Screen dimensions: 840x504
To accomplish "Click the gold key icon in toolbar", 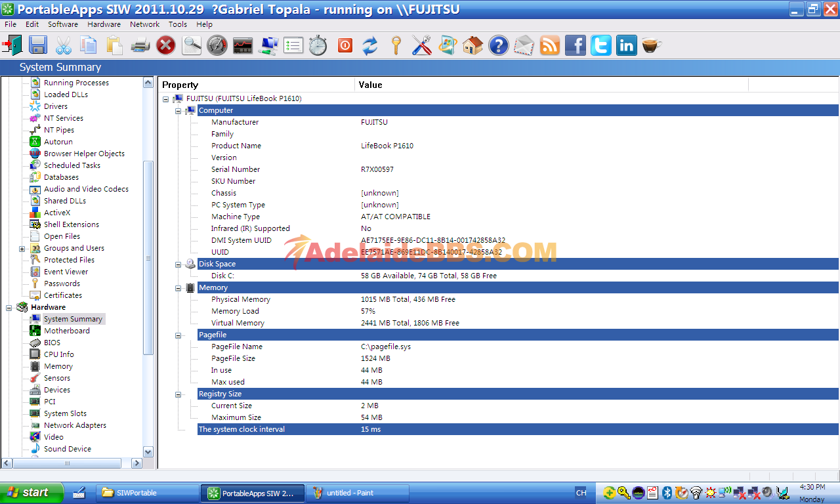I will (396, 45).
